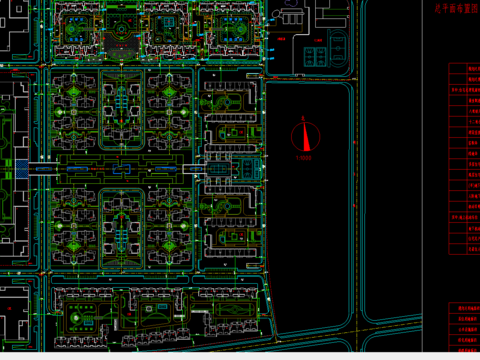Click the first row of the upper red table
This screenshot has height=360, width=480.
464,68
